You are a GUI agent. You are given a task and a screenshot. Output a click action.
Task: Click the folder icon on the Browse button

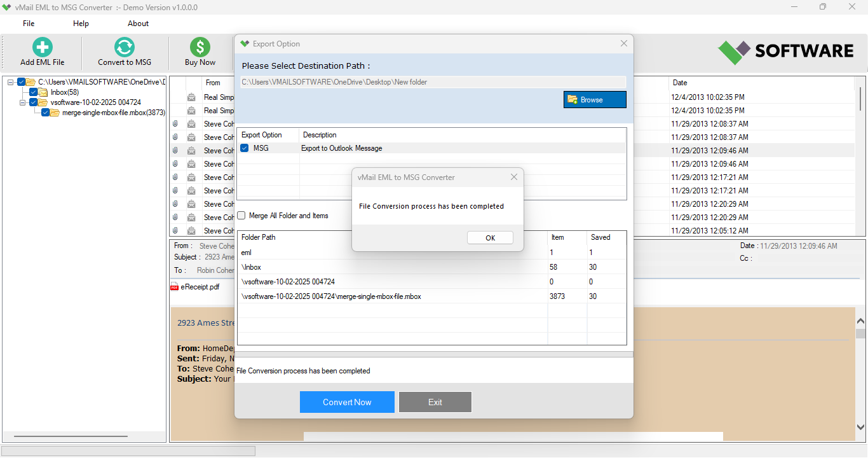click(571, 99)
